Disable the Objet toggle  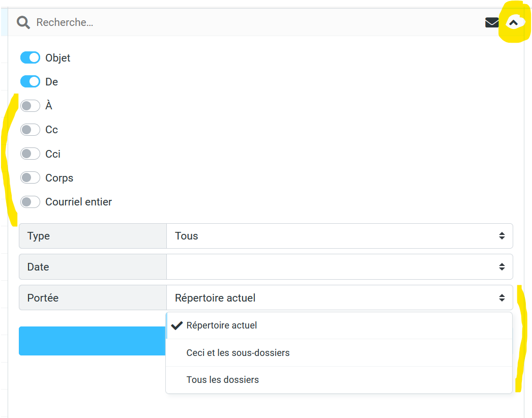coord(30,58)
